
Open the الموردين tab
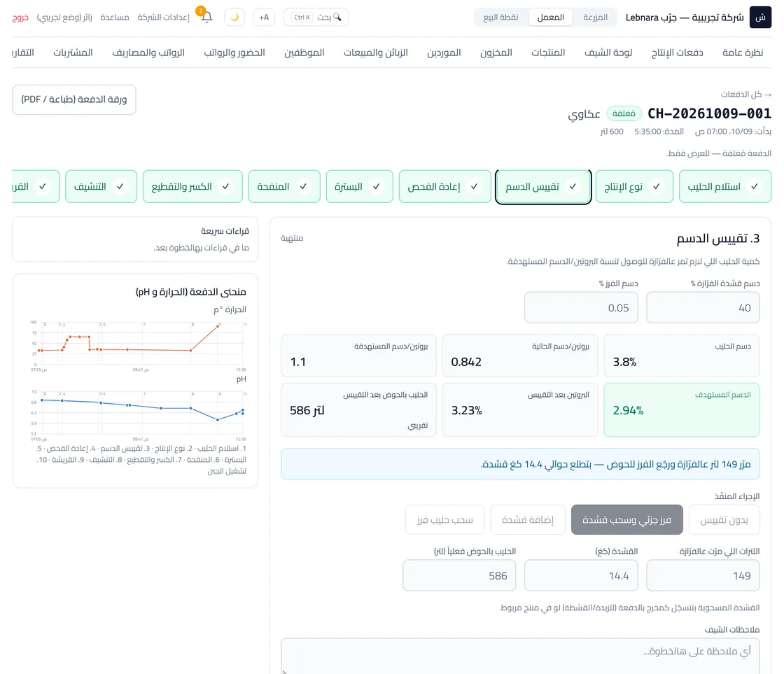click(x=444, y=52)
